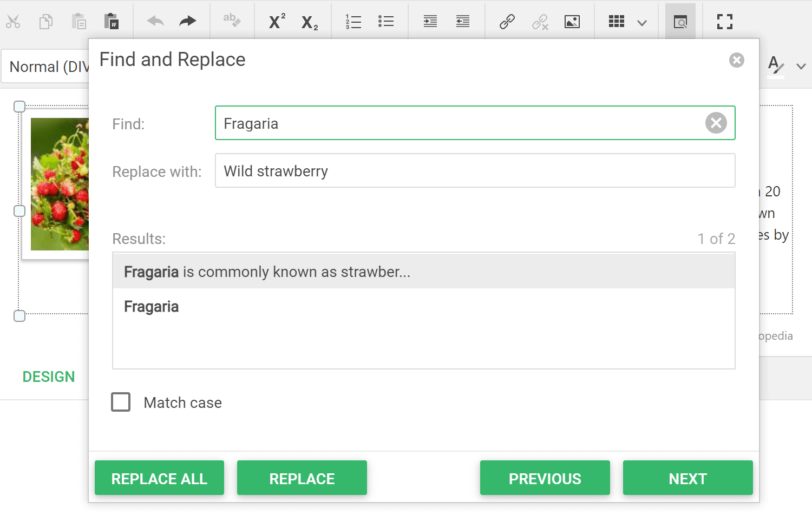Enable the Match case checkbox
812x515 pixels.
click(121, 402)
